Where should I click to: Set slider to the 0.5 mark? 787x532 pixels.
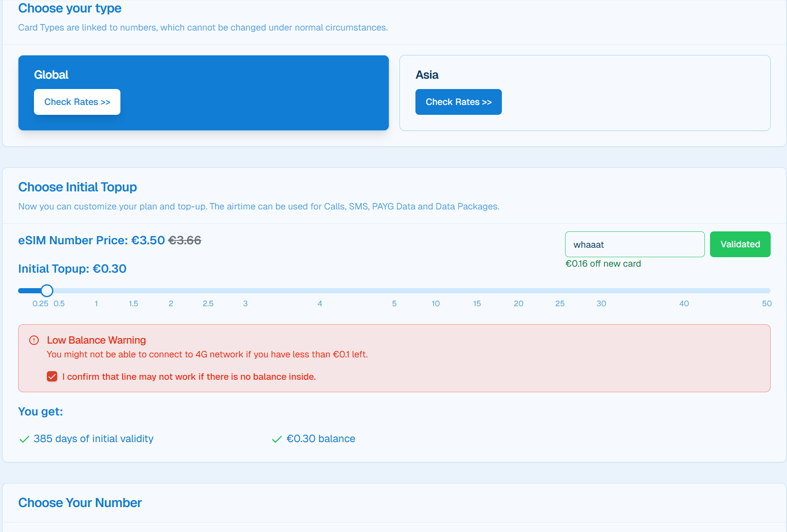point(59,304)
